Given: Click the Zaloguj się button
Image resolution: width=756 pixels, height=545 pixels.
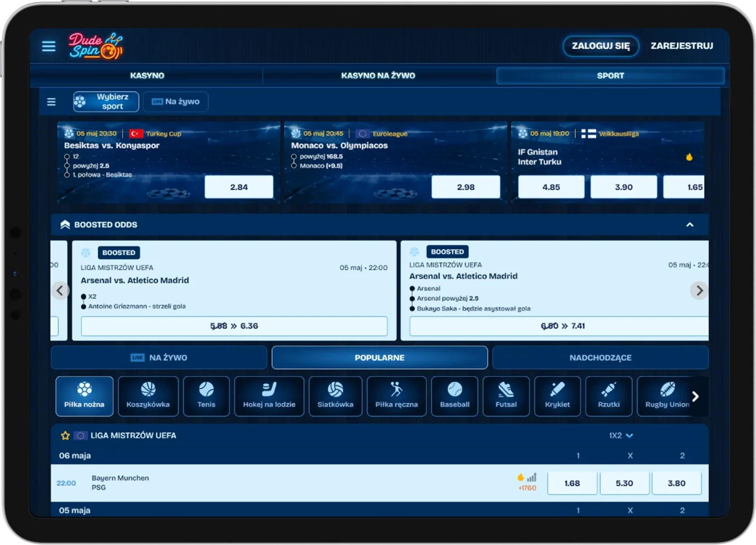Looking at the screenshot, I should (x=601, y=46).
